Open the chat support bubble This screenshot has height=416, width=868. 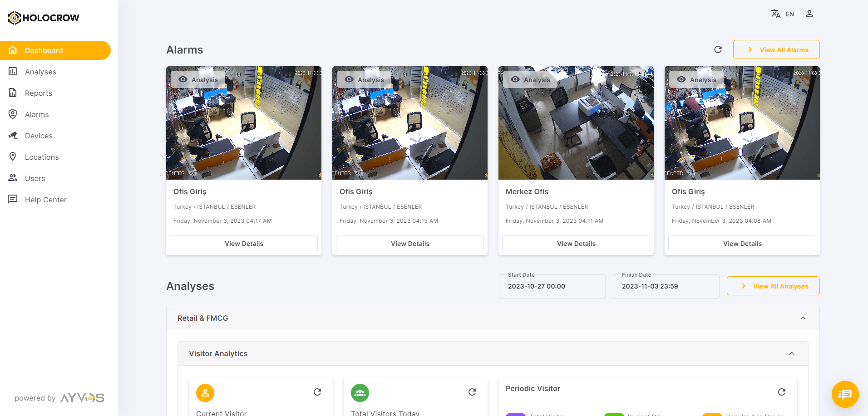pyautogui.click(x=845, y=394)
